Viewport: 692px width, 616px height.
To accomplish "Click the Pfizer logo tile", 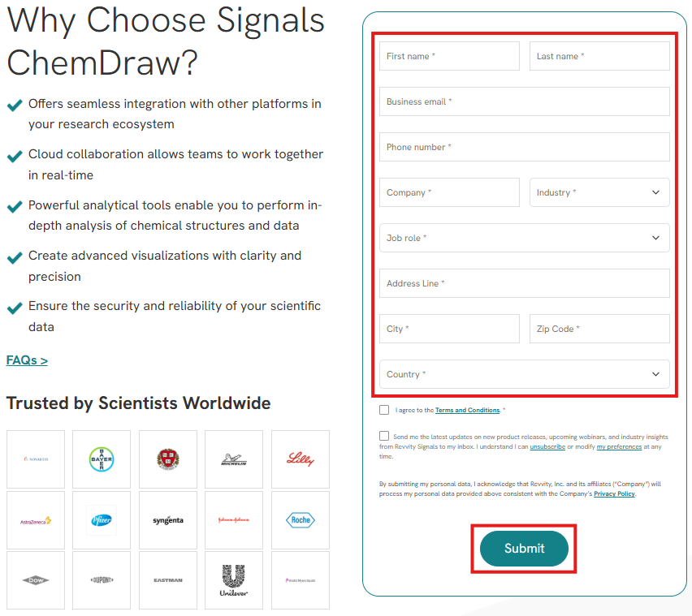I will (102, 520).
